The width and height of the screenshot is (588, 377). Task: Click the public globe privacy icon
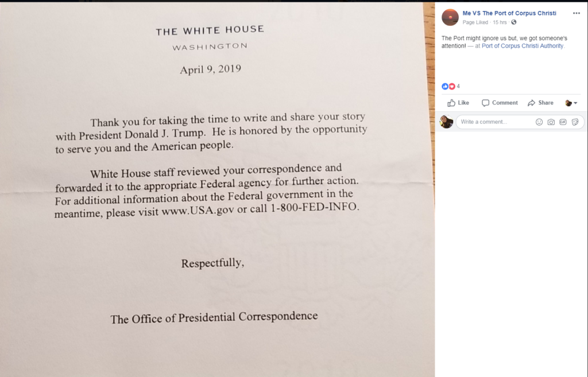514,22
